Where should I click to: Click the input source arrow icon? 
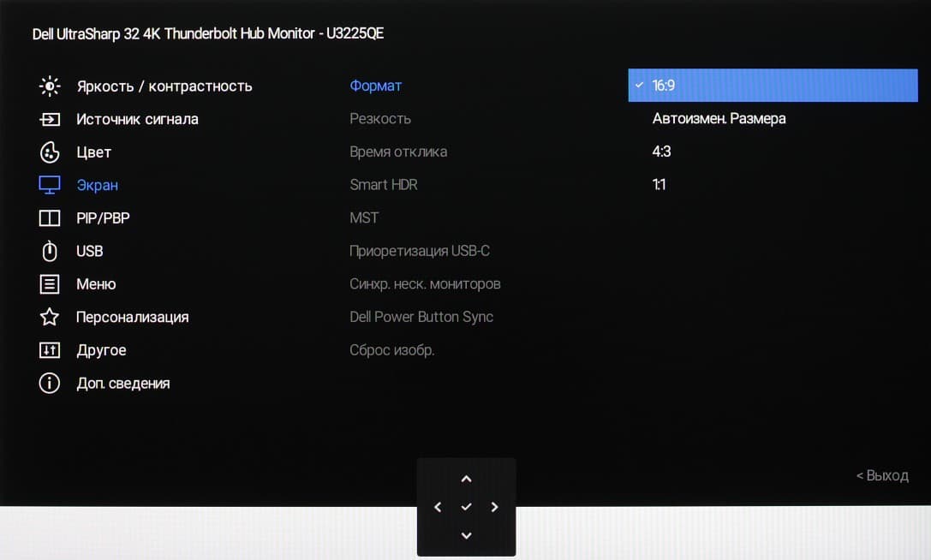(50, 119)
